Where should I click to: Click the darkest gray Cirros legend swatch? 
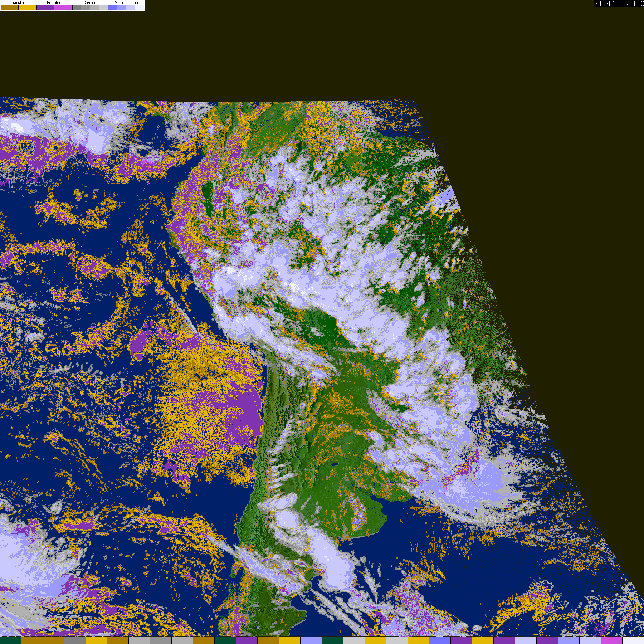click(x=77, y=7)
